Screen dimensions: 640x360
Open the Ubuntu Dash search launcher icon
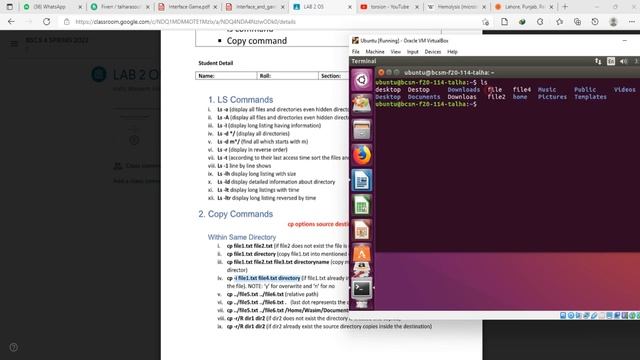[x=362, y=80]
